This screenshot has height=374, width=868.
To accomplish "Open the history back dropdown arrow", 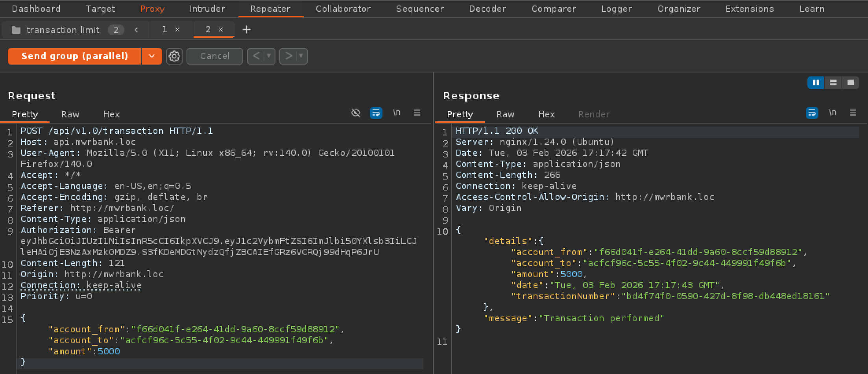I will (x=269, y=56).
